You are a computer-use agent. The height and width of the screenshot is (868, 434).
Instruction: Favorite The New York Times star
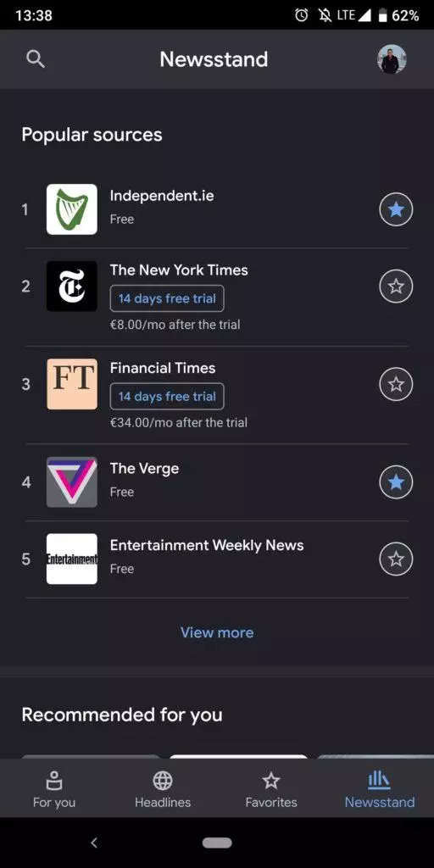coord(396,287)
